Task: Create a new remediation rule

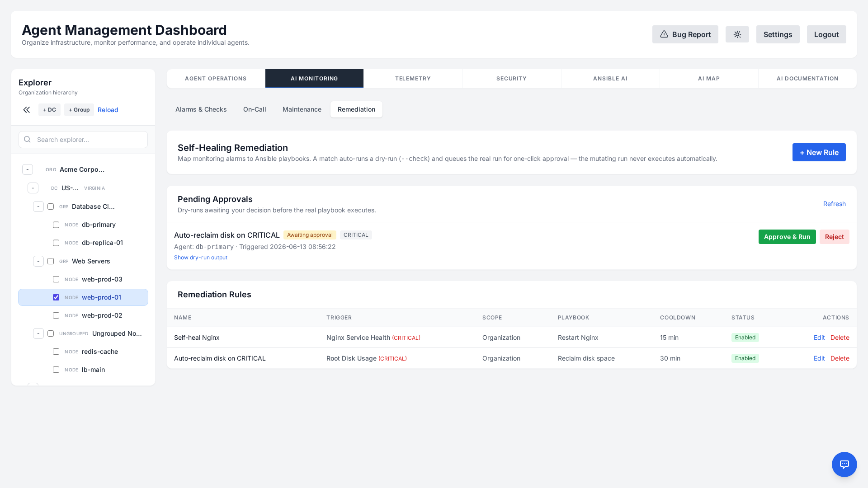Action: [819, 152]
